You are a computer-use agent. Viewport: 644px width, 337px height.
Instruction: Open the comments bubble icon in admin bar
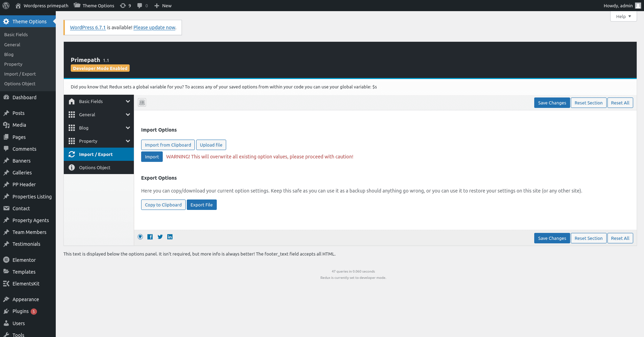140,6
